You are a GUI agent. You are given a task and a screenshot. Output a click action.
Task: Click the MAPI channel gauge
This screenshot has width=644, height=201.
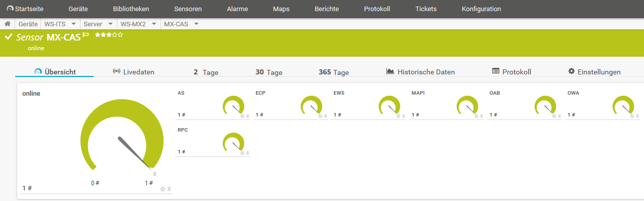pyautogui.click(x=467, y=105)
